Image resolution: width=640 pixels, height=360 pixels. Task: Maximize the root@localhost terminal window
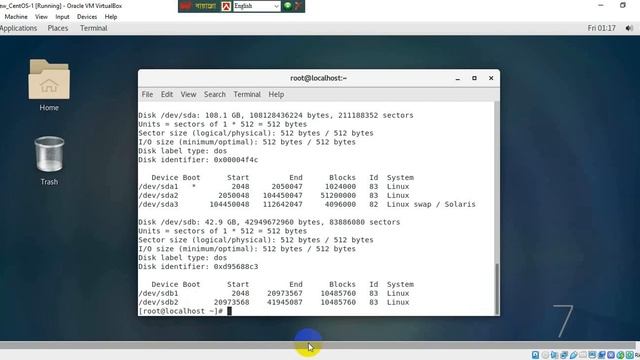click(x=474, y=78)
